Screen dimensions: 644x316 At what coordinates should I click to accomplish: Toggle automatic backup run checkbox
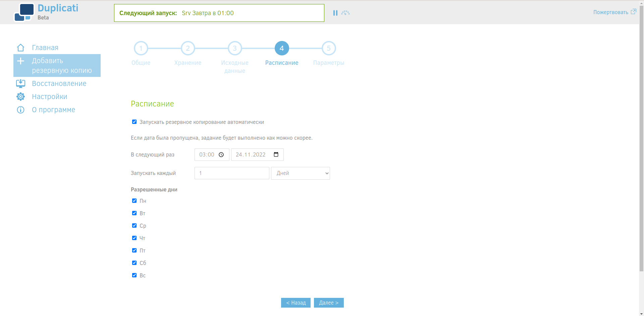134,122
